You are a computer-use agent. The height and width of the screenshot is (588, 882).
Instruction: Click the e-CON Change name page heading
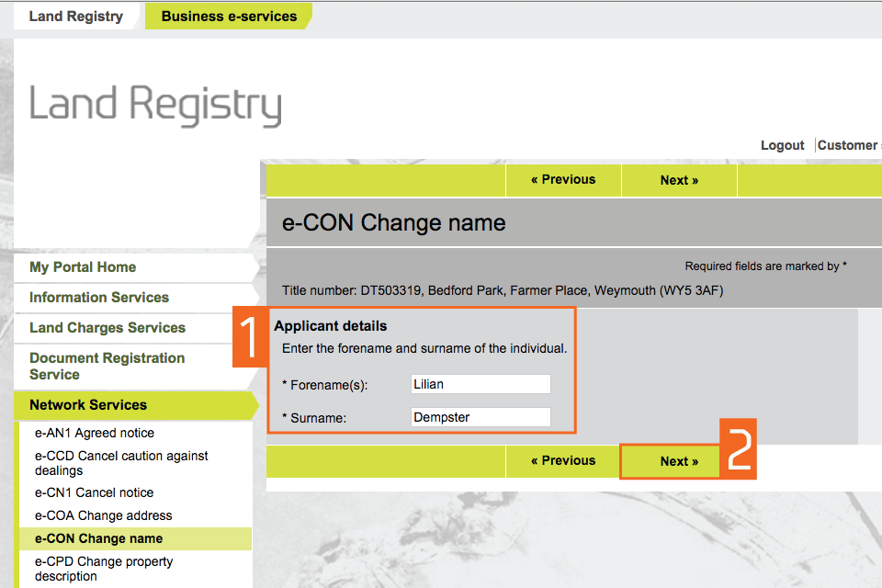coord(394,223)
